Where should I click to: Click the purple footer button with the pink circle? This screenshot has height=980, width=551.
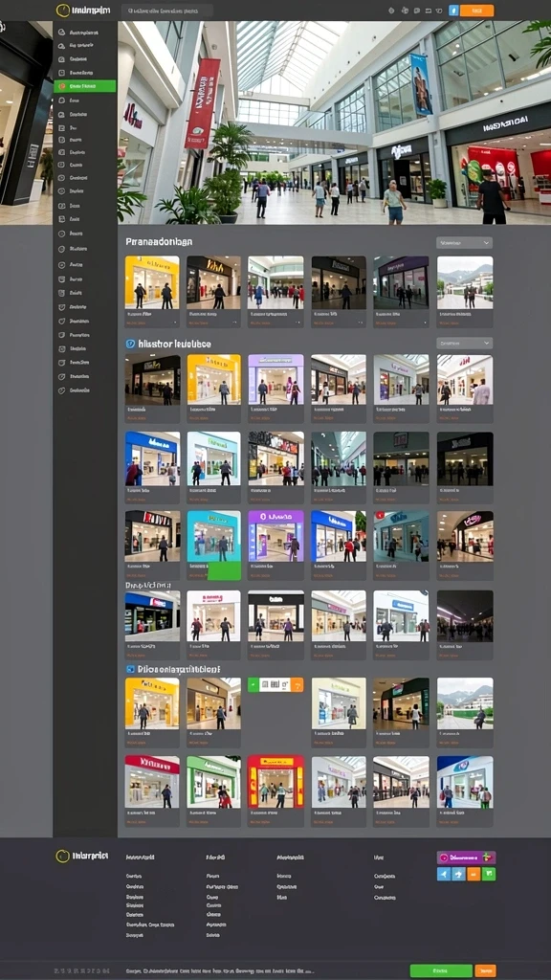[x=466, y=857]
